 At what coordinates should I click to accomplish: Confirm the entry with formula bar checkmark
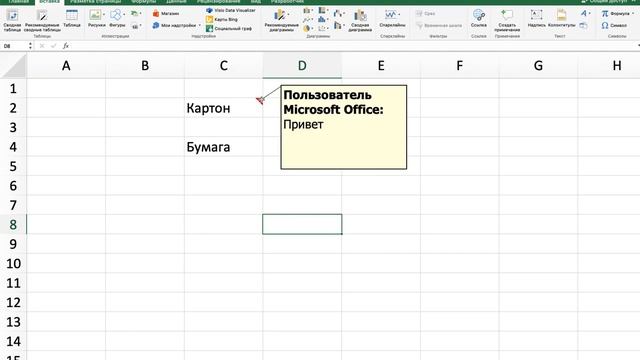[x=53, y=46]
